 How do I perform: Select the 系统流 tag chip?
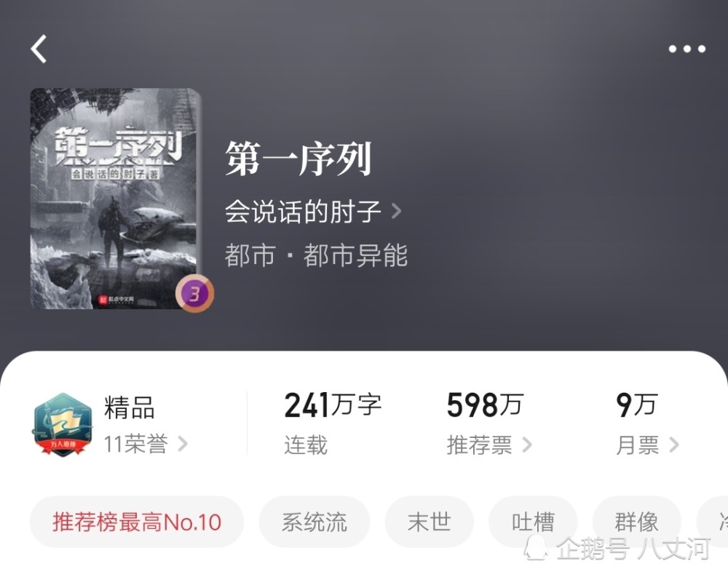point(314,522)
